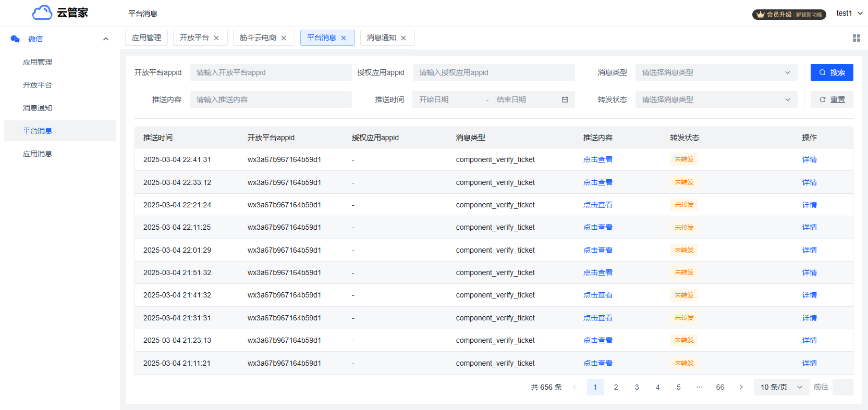Click the current page 1 button
The width and height of the screenshot is (868, 410).
pos(595,387)
